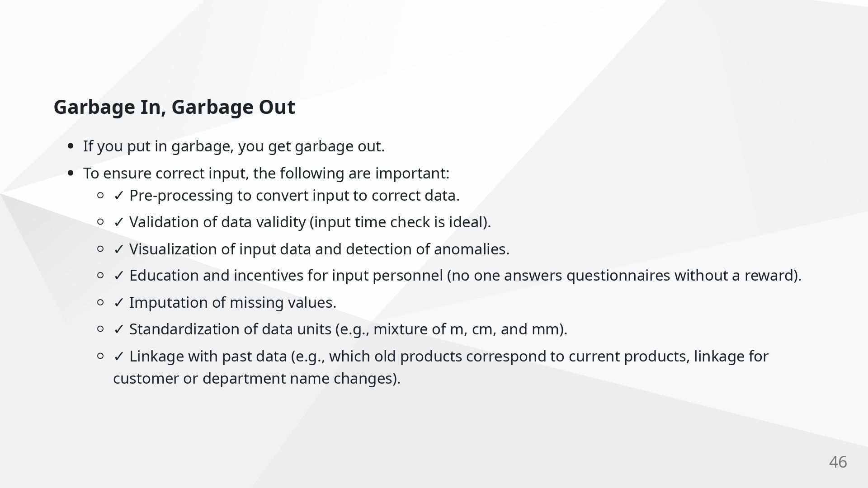Click the checkmark before Validation of data validity
The height and width of the screenshot is (488, 868).
point(119,222)
